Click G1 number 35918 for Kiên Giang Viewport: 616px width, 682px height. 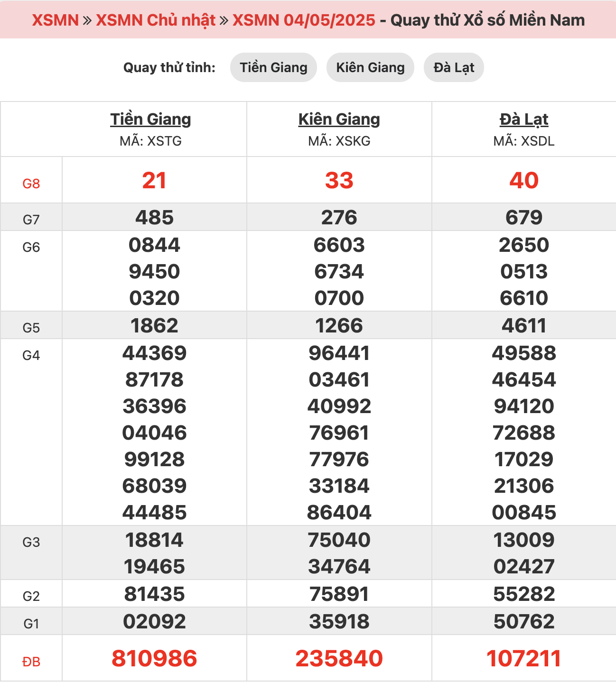(339, 621)
